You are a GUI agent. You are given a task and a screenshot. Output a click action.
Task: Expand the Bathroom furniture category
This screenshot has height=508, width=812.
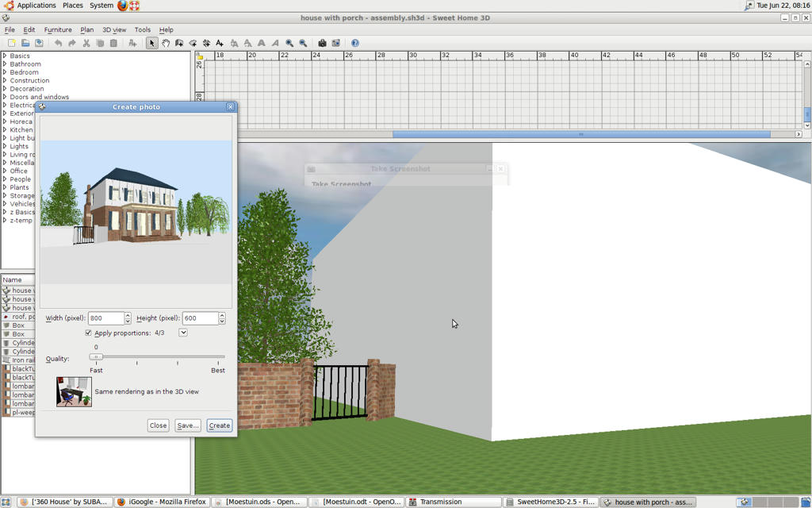[5, 64]
